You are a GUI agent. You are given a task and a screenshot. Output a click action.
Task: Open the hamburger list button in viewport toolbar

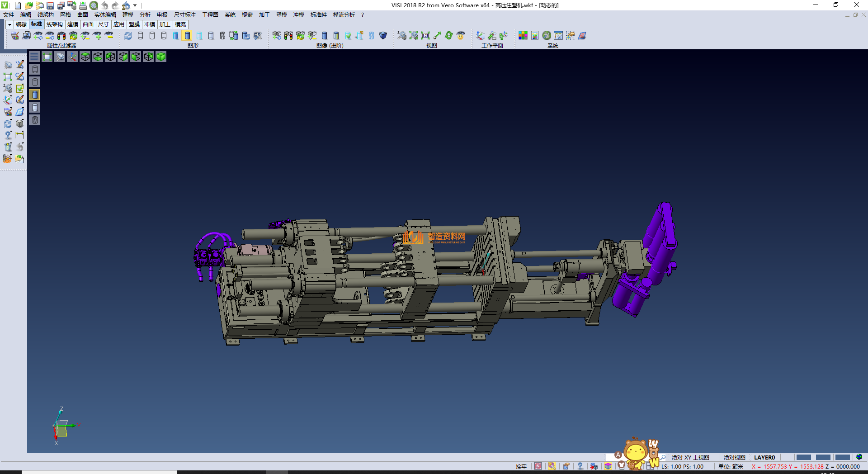pyautogui.click(x=34, y=57)
